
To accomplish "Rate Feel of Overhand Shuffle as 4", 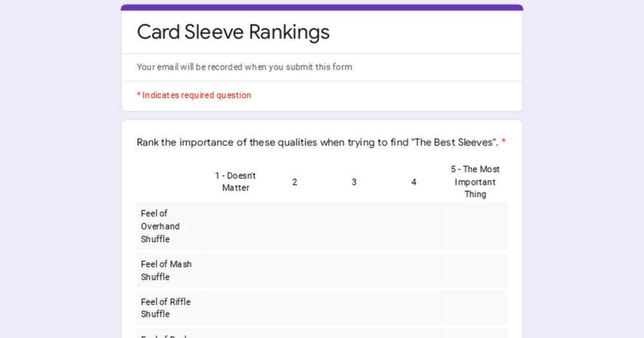I will pos(413,226).
